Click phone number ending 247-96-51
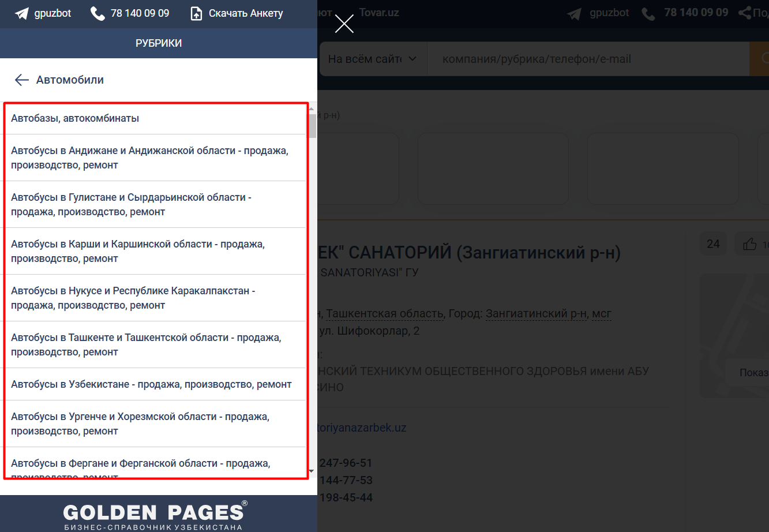 click(x=346, y=463)
